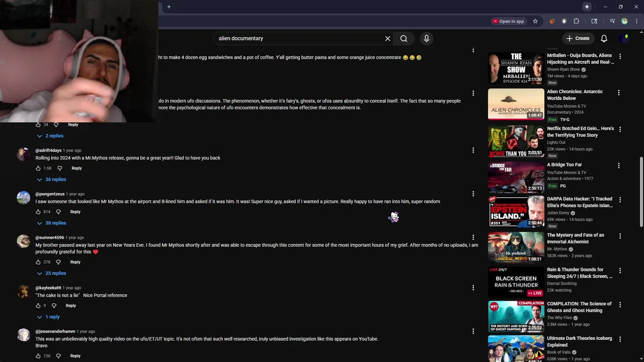The image size is (644, 362).
Task: Open a new browser tab
Action: click(x=169, y=7)
